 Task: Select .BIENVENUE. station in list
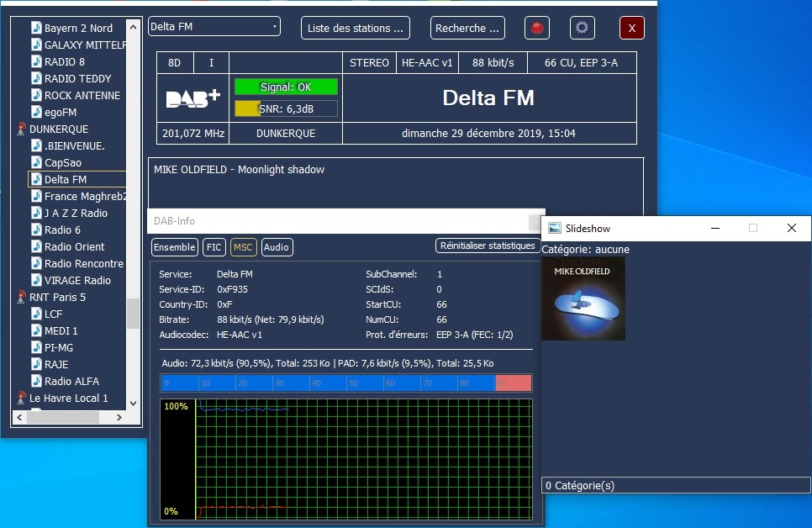pos(75,145)
